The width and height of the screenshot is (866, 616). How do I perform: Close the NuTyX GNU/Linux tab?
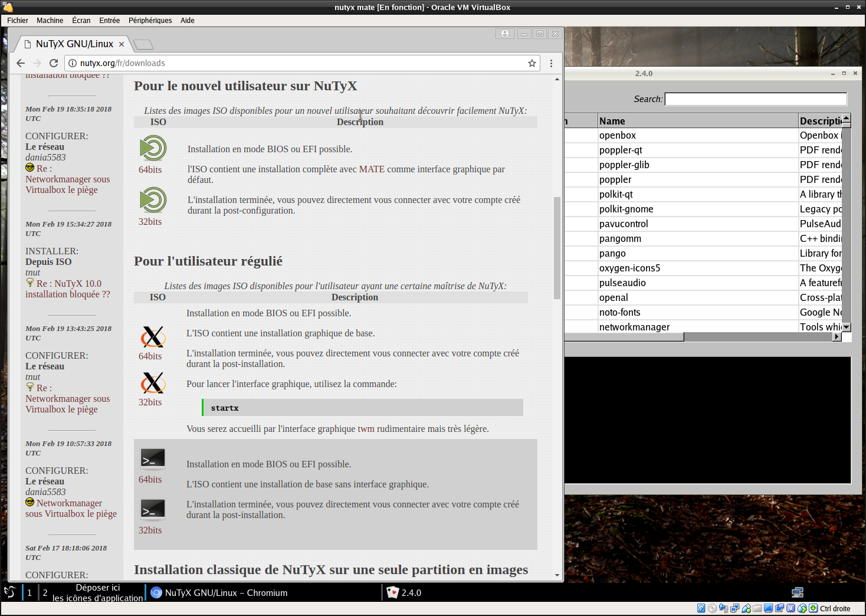(x=122, y=44)
